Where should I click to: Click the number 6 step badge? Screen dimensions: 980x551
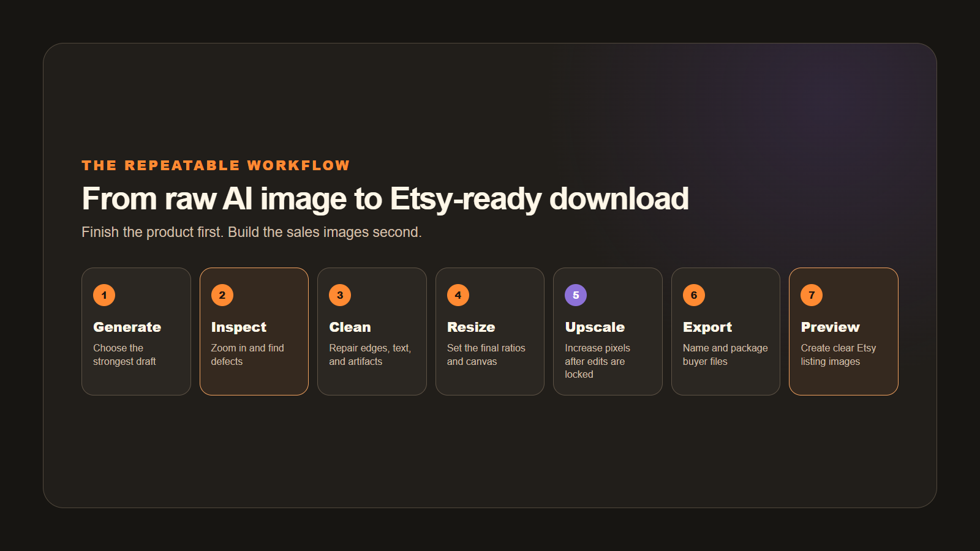click(x=694, y=295)
